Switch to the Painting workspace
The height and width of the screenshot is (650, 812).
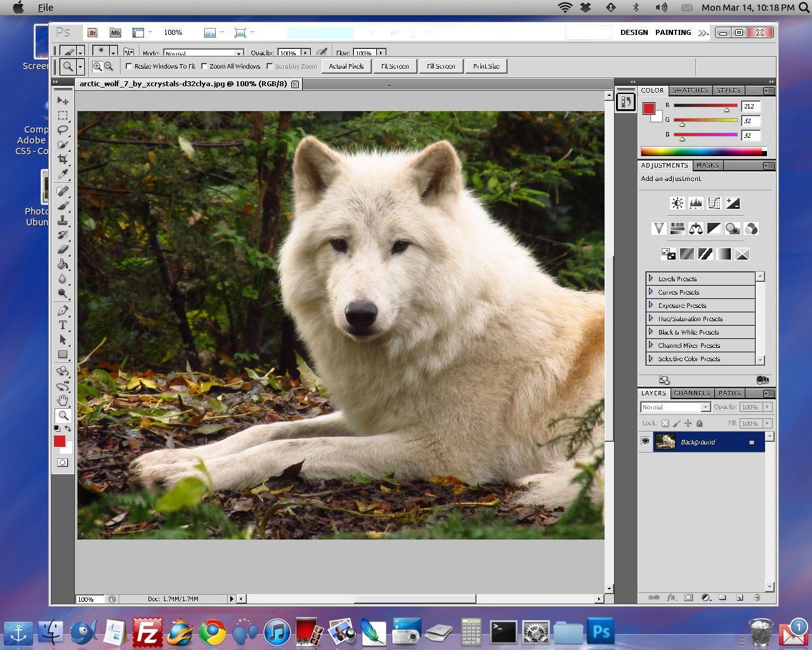pos(673,32)
